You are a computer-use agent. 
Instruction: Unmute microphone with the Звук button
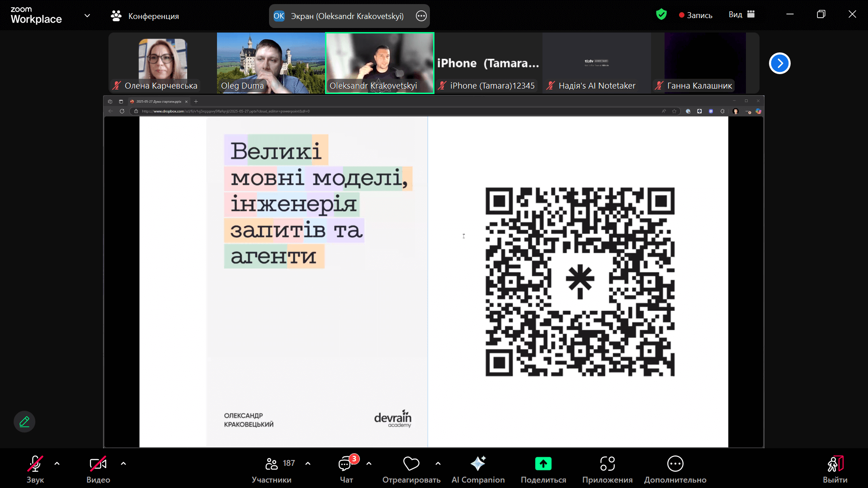(35, 469)
